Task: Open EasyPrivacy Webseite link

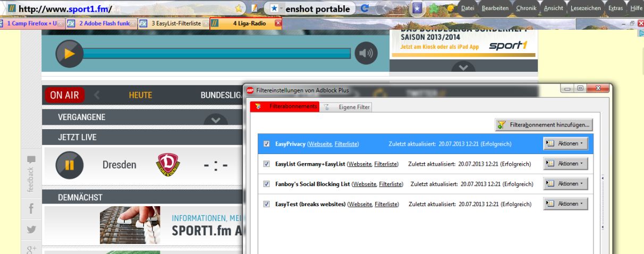Action: (320, 143)
